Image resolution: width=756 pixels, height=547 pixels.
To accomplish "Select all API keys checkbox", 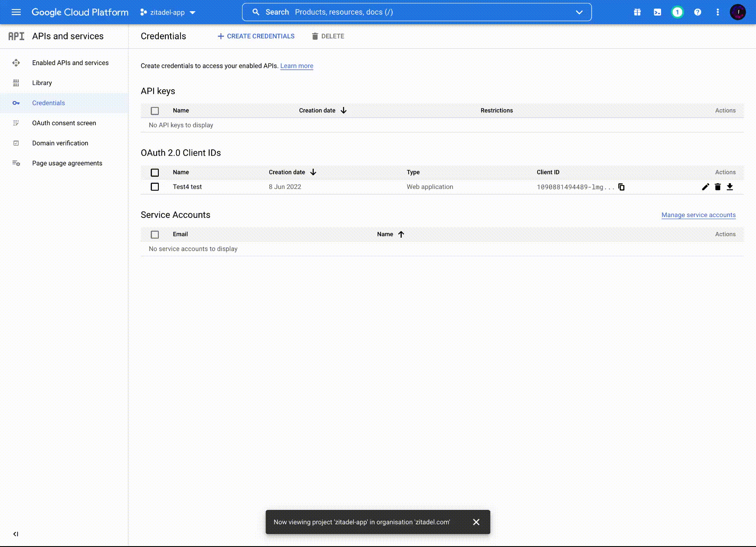I will (155, 111).
